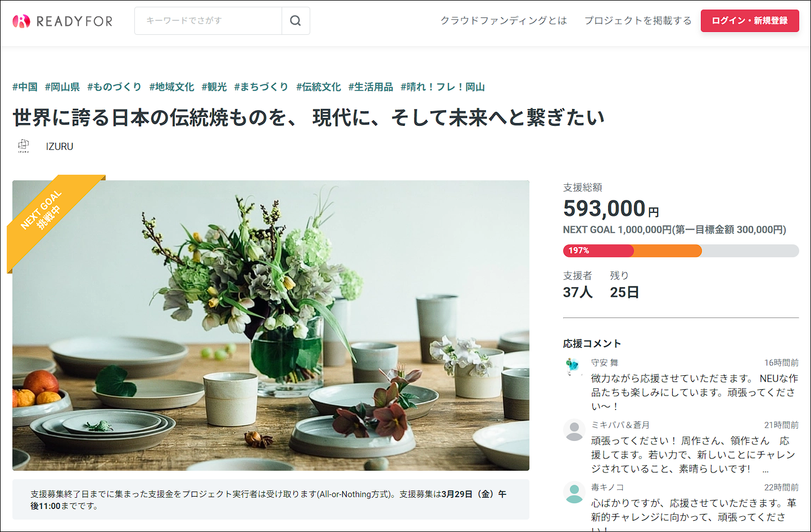The image size is (811, 532).
Task: Select the #中国 tag
Action: coord(25,87)
